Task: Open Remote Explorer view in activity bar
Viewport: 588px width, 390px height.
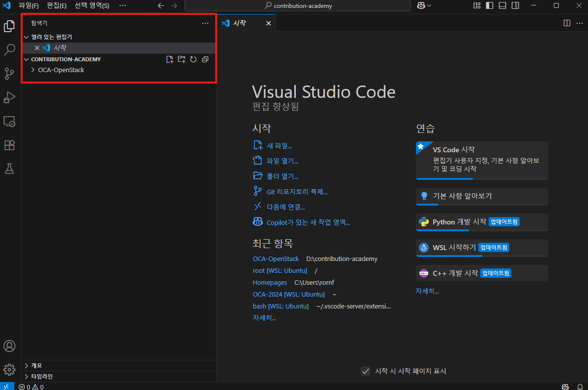Action: [x=9, y=122]
